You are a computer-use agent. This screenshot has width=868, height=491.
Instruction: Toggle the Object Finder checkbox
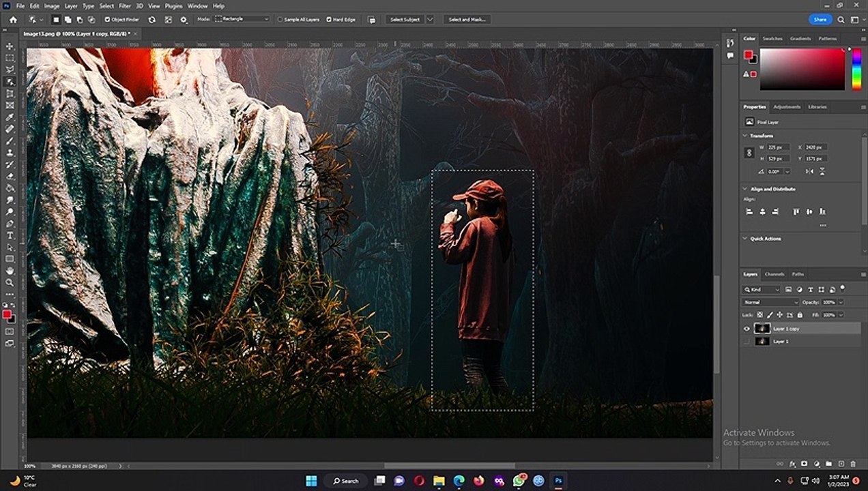coord(107,20)
